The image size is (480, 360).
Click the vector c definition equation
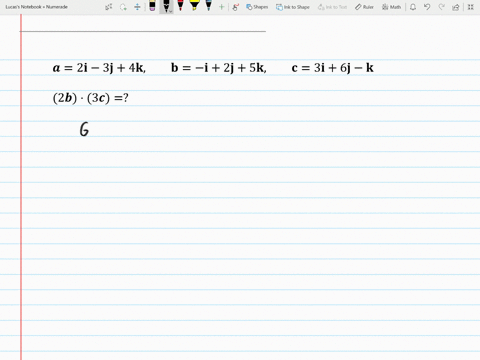[x=332, y=68]
